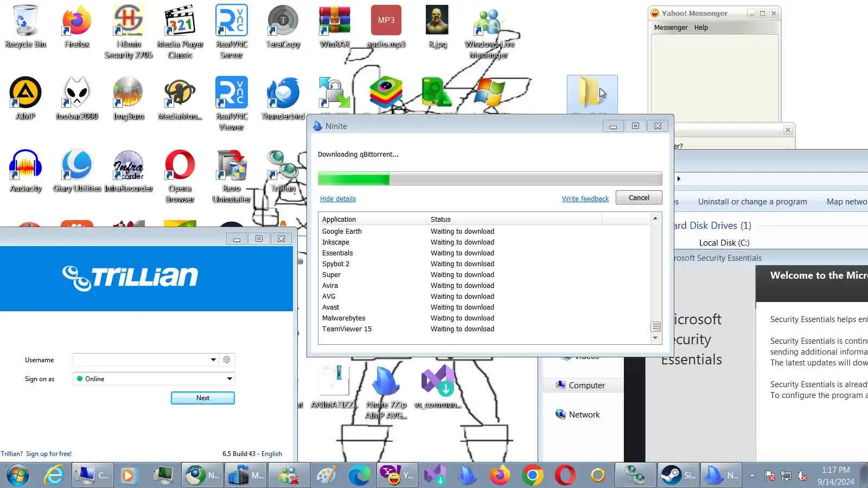Image resolution: width=868 pixels, height=488 pixels.
Task: Open Network in the Explorer navigation pane
Action: 578,415
